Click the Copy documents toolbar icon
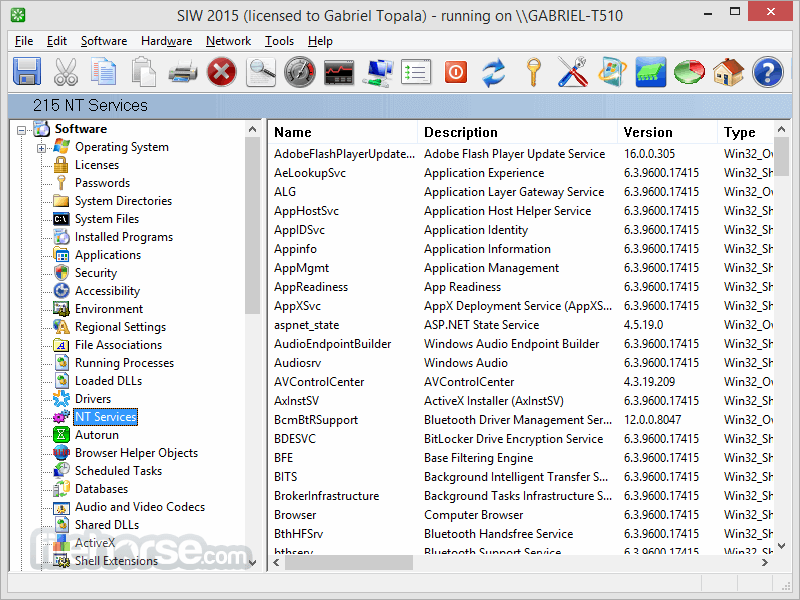 tap(104, 71)
